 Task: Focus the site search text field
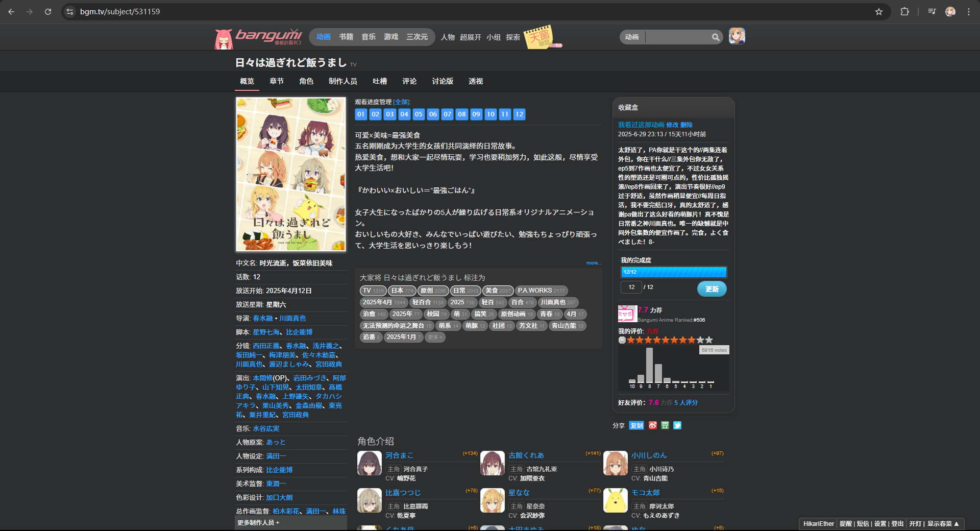point(679,37)
